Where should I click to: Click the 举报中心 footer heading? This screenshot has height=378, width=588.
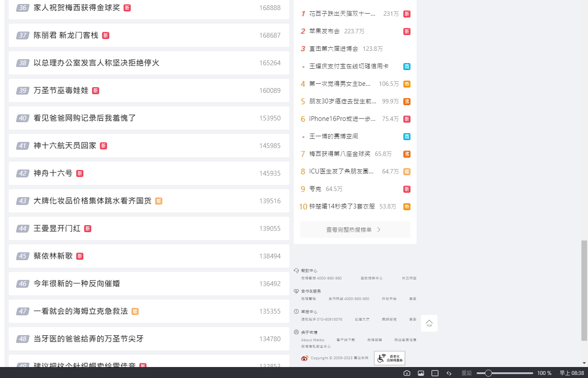(309, 312)
